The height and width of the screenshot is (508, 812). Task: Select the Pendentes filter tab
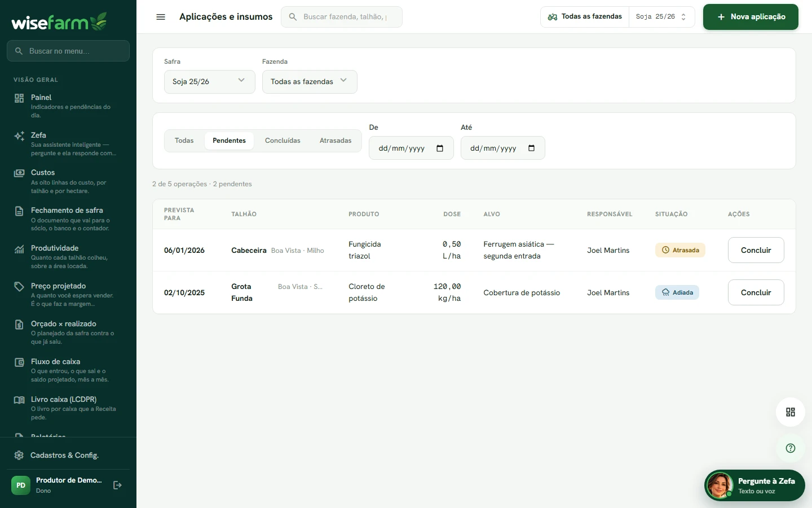click(229, 141)
